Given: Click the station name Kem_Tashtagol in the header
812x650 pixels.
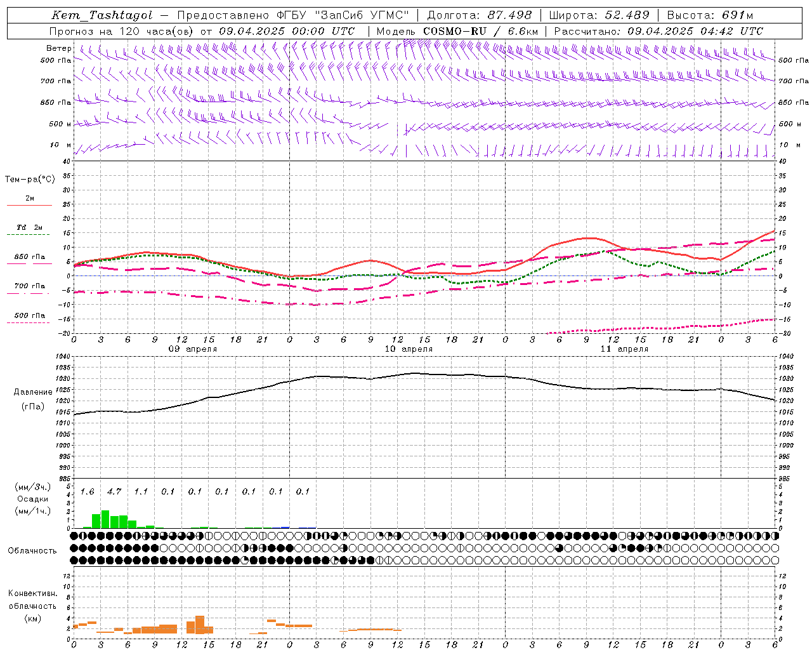Looking at the screenshot, I should coord(101,15).
